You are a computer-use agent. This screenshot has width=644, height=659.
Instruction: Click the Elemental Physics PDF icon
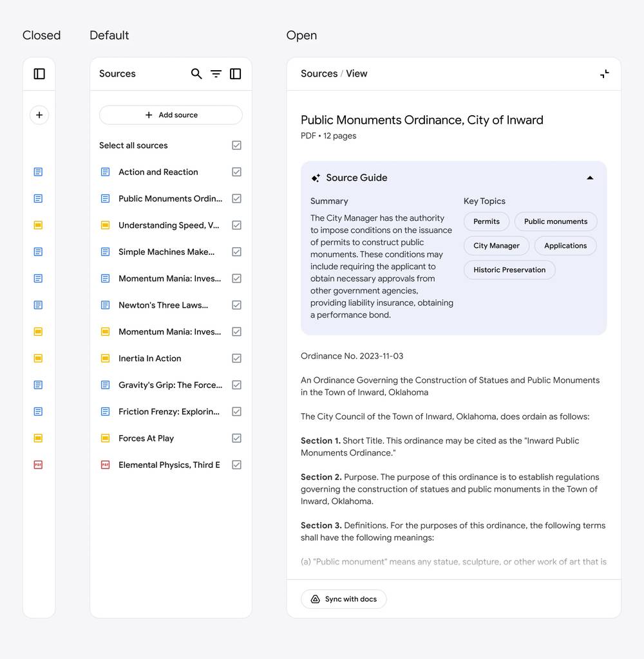pyautogui.click(x=106, y=465)
